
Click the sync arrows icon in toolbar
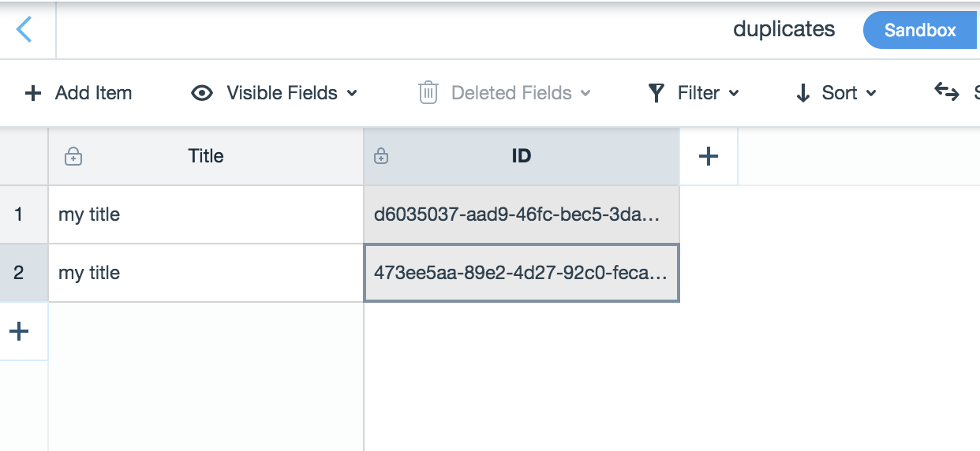(946, 91)
